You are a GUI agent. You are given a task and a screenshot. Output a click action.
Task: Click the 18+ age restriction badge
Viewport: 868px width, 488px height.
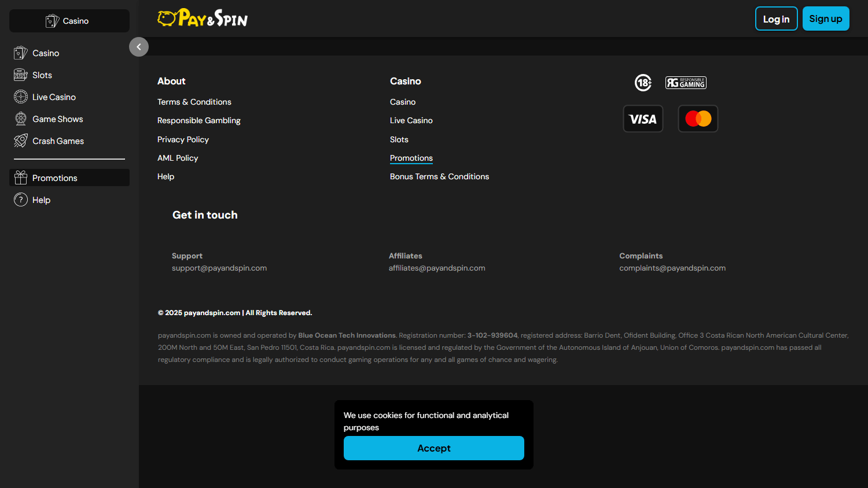643,83
